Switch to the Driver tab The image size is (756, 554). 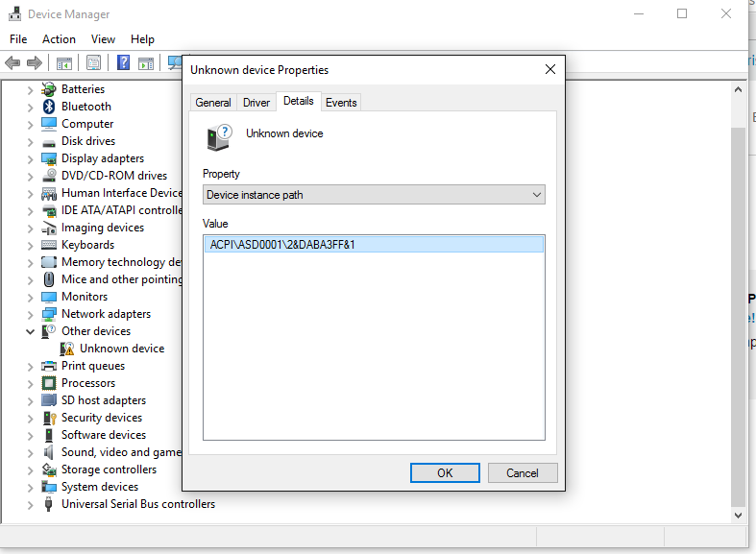(256, 103)
